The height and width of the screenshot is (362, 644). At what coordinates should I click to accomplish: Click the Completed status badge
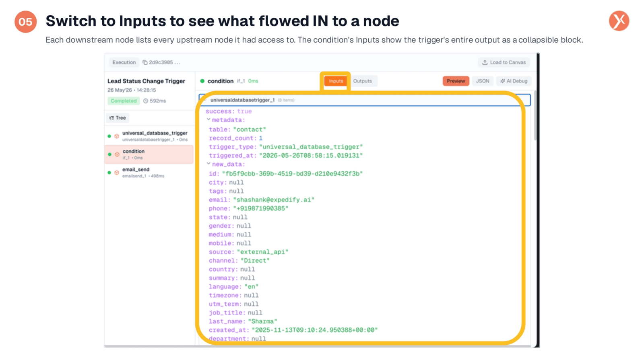pyautogui.click(x=124, y=101)
